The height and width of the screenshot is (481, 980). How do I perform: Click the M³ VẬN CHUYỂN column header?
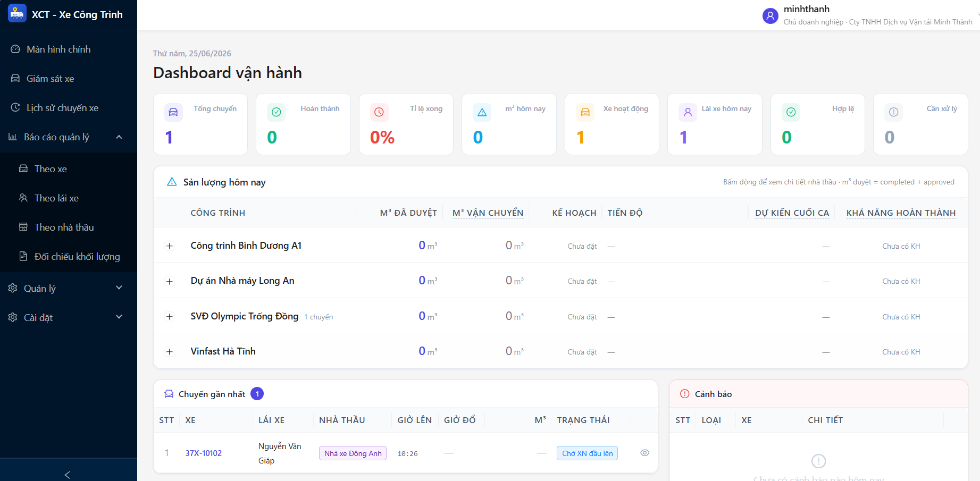tap(488, 213)
